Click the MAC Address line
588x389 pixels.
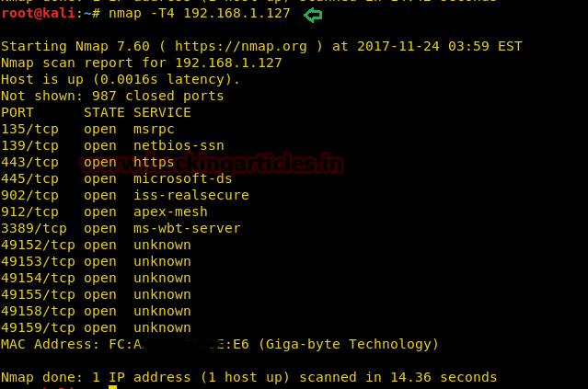click(220, 345)
